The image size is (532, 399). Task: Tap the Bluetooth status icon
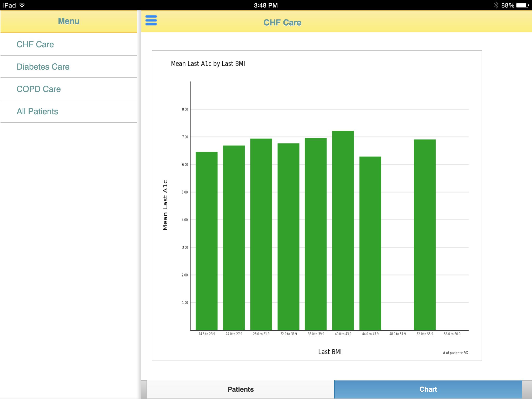pos(496,5)
